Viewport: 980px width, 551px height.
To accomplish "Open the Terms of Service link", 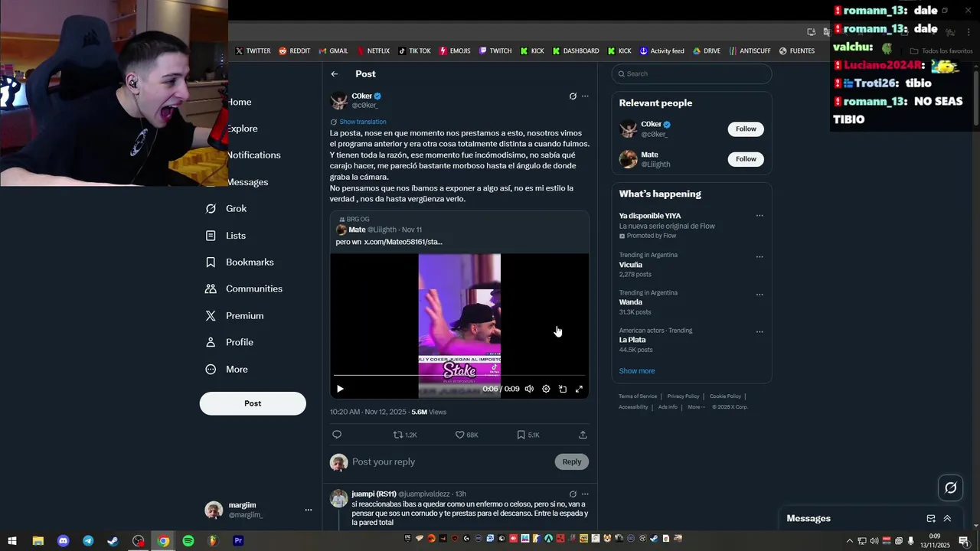I will tap(638, 396).
